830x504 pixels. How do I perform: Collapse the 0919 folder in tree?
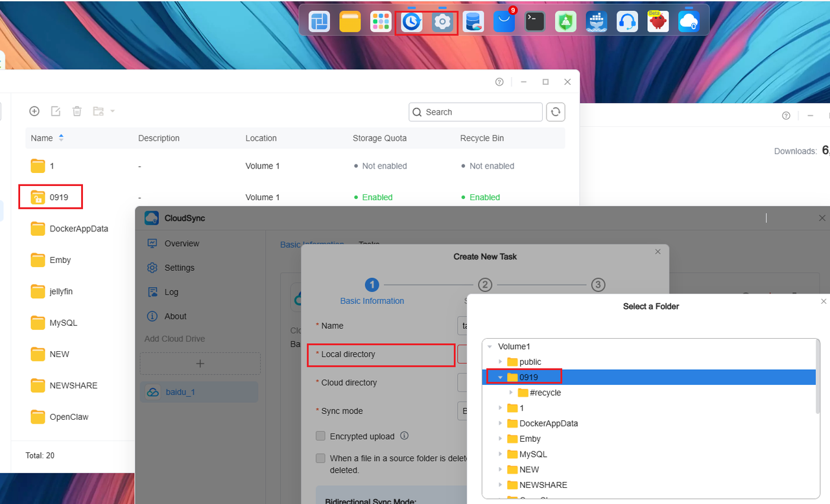pos(501,377)
